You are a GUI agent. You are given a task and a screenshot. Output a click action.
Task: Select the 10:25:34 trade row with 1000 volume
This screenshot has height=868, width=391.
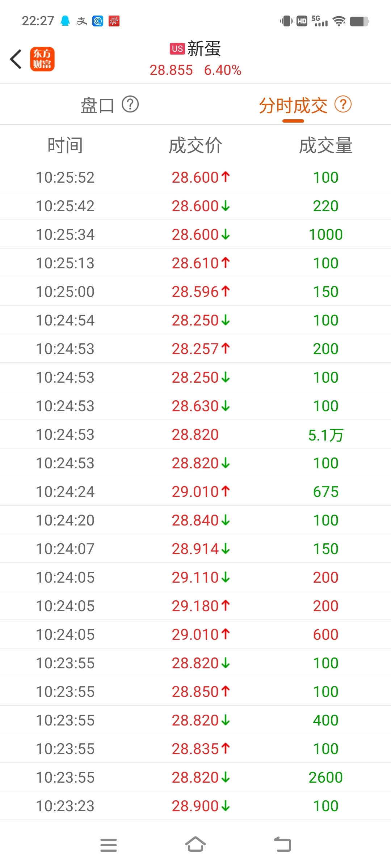pos(195,234)
